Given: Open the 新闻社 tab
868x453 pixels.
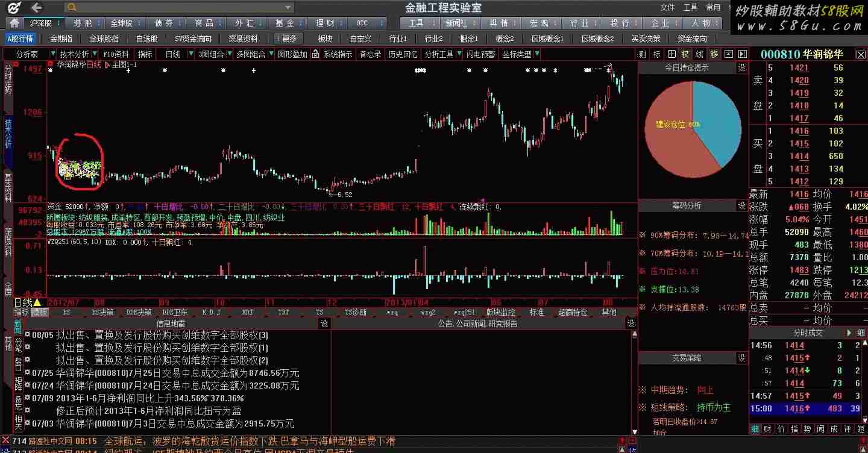Looking at the screenshot, I should coord(459,23).
